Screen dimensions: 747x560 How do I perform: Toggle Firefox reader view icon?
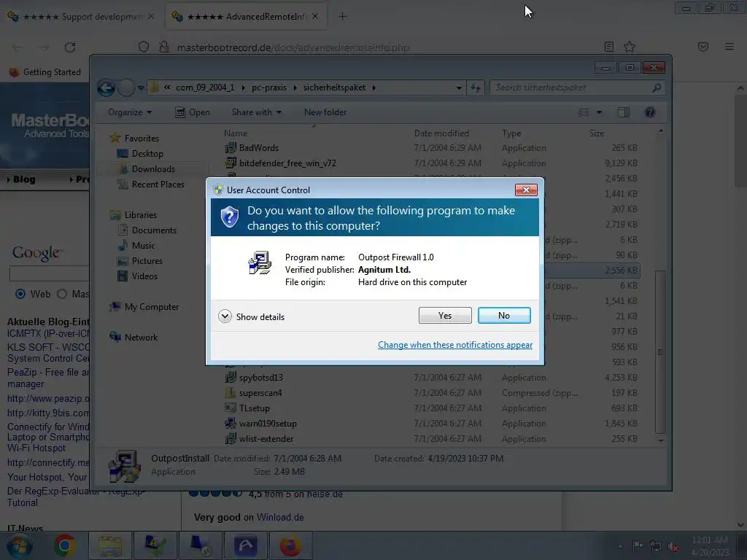(x=609, y=47)
